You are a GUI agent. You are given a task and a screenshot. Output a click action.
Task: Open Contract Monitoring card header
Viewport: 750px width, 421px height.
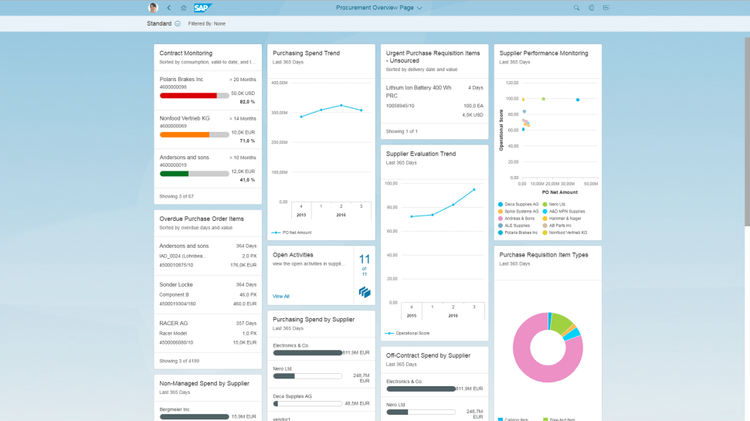[185, 53]
